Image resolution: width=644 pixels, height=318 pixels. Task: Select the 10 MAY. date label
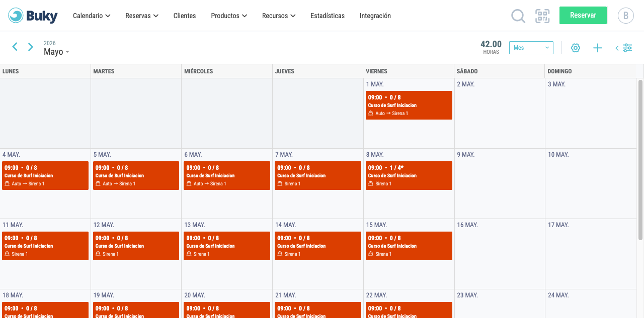[558, 155]
